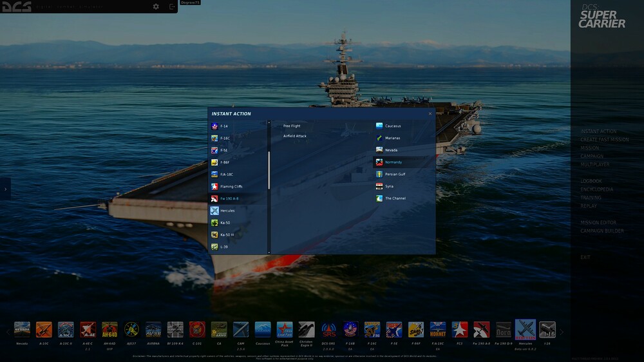Screen dimensions: 644x362
Task: Select A-10C II module icon
Action: click(x=66, y=330)
